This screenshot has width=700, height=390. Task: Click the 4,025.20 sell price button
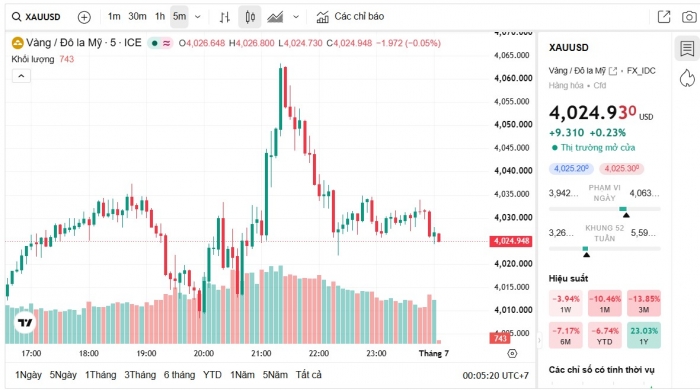[571, 168]
